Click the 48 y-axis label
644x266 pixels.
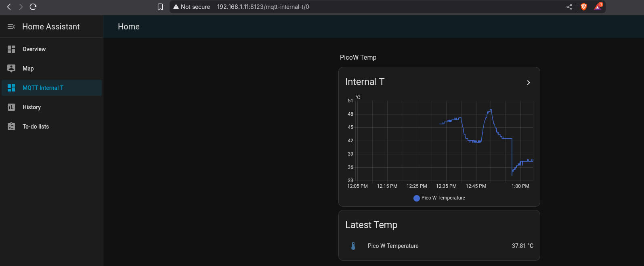point(350,114)
